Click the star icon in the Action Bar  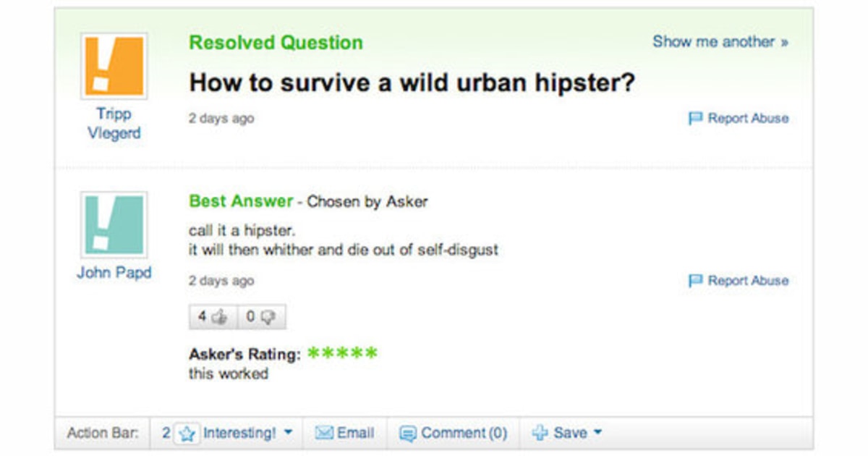pos(189,432)
